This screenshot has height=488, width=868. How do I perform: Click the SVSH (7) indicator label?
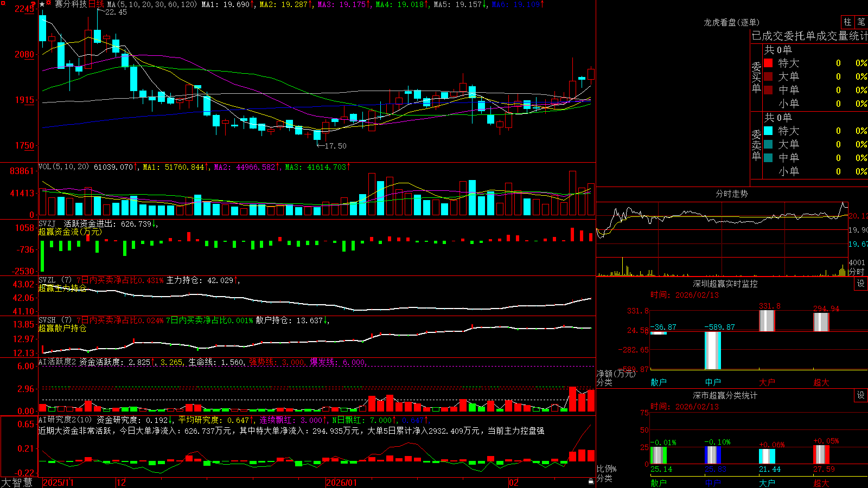(x=55, y=320)
